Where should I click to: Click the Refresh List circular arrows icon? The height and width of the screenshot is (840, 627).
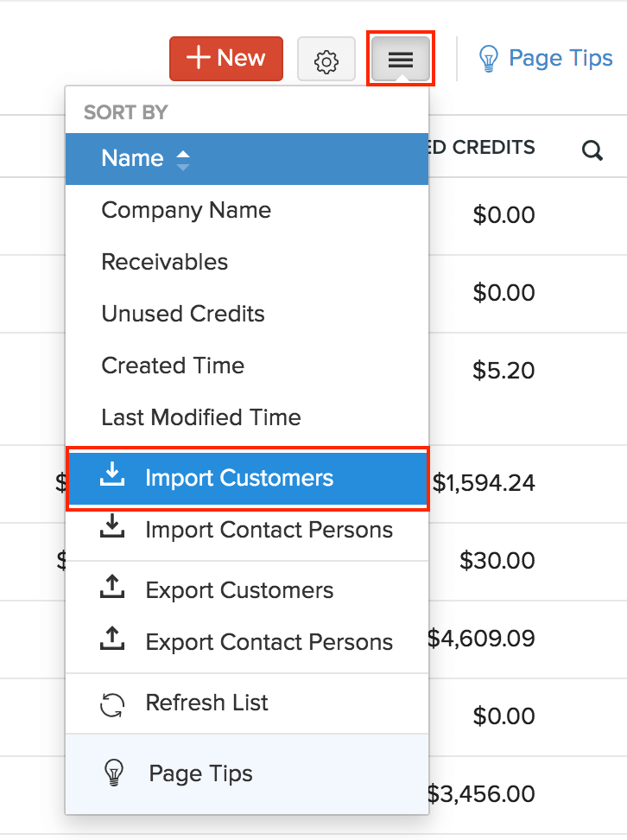(x=113, y=703)
